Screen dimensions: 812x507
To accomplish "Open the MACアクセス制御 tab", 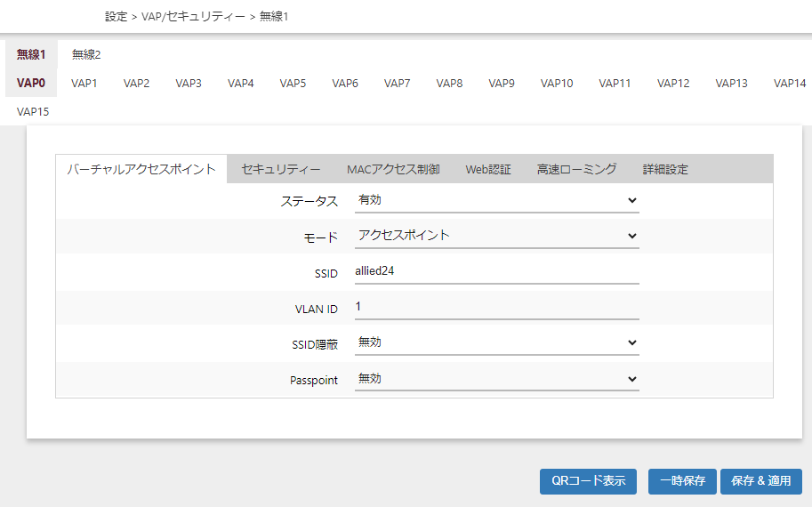I will click(x=393, y=169).
